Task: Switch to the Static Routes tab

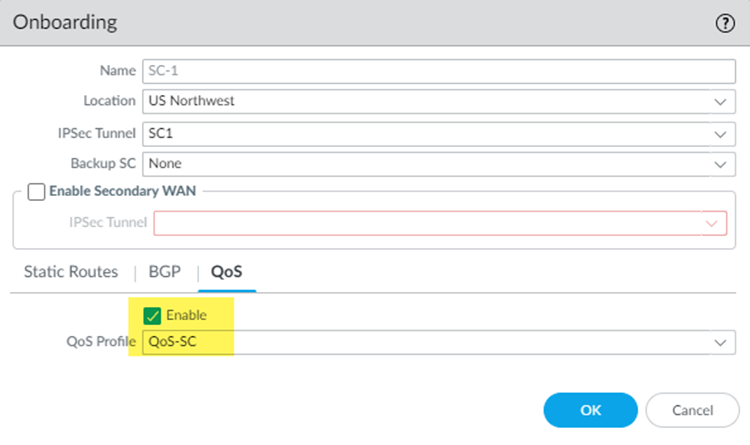Action: [70, 272]
